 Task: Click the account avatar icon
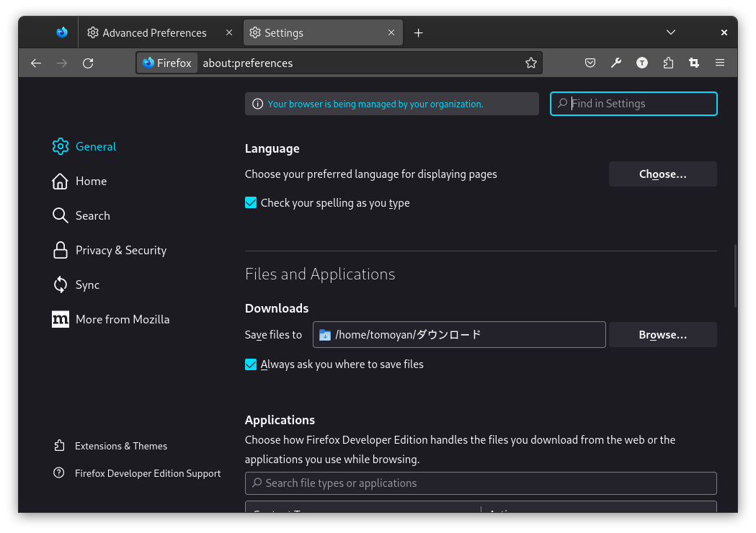click(642, 63)
